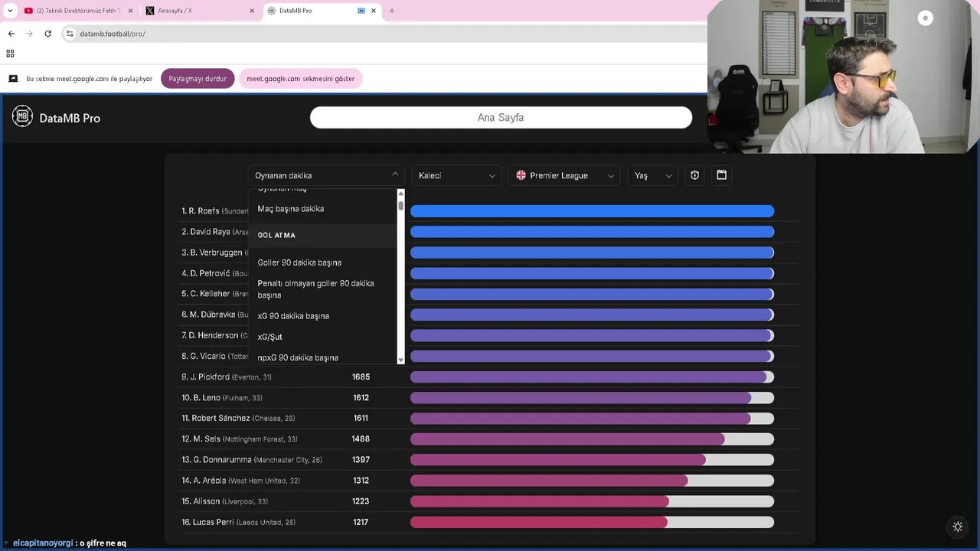This screenshot has height=551, width=980.
Task: Select Maç başına dakika option
Action: pyautogui.click(x=322, y=209)
